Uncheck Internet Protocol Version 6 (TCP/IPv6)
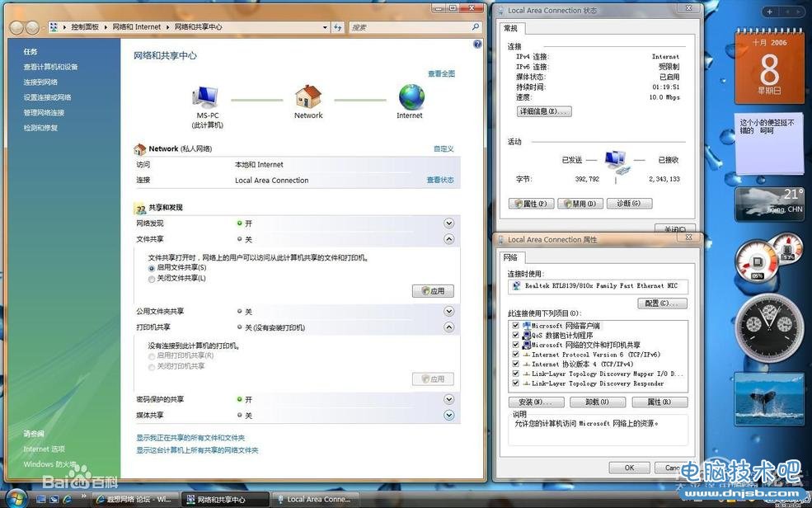This screenshot has height=508, width=812. coord(516,355)
